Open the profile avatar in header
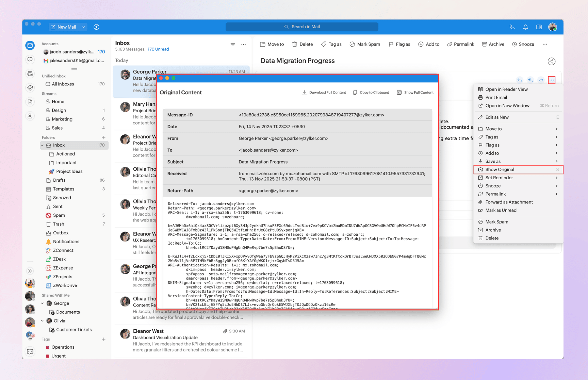Viewport: 588px width, 380px height. pos(552,27)
